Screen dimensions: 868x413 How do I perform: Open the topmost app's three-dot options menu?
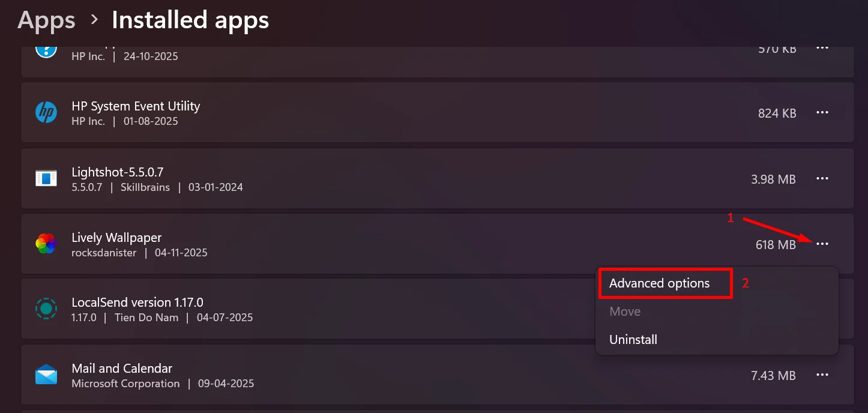(x=822, y=47)
